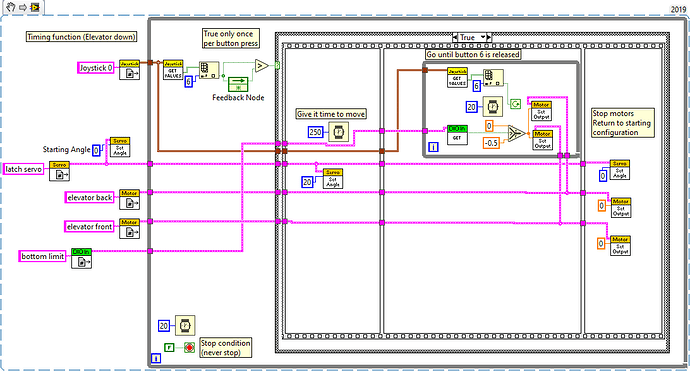Click the elevator back device reference
The image size is (690, 371).
[89, 198]
